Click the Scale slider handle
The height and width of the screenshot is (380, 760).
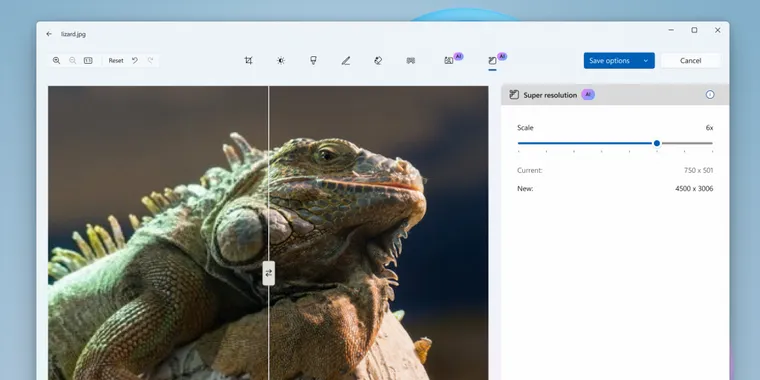(x=657, y=143)
